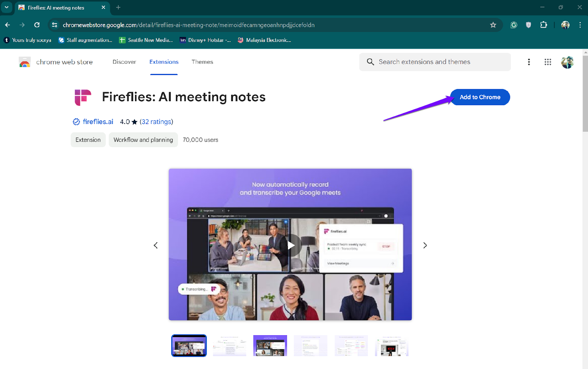Click the Extension category chip
Screen dimensions: 588x369
(88, 140)
